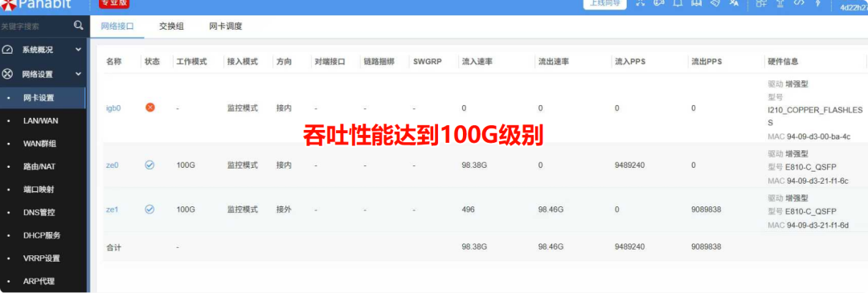
Task: Click the 工作模式 column header
Action: click(191, 62)
